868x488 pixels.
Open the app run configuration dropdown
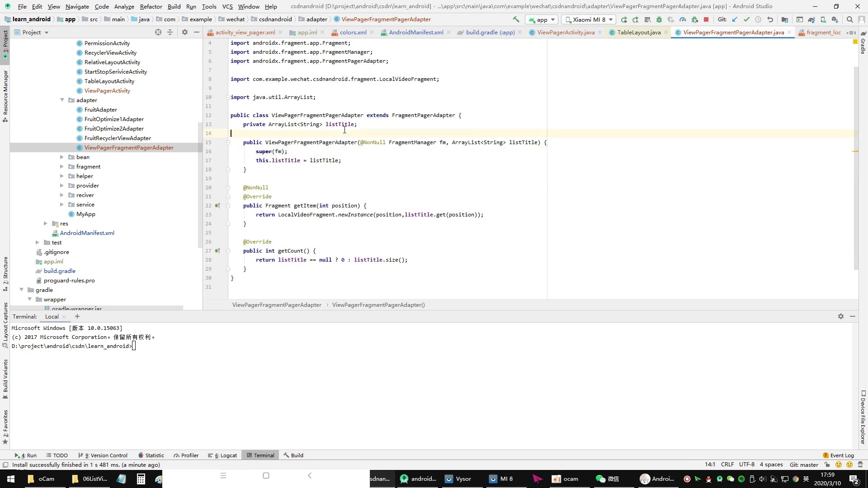(541, 19)
